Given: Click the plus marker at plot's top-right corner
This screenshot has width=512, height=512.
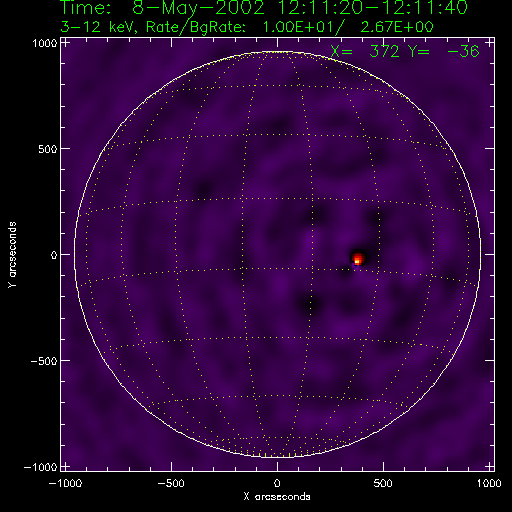Looking at the screenshot, I should pos(490,43).
